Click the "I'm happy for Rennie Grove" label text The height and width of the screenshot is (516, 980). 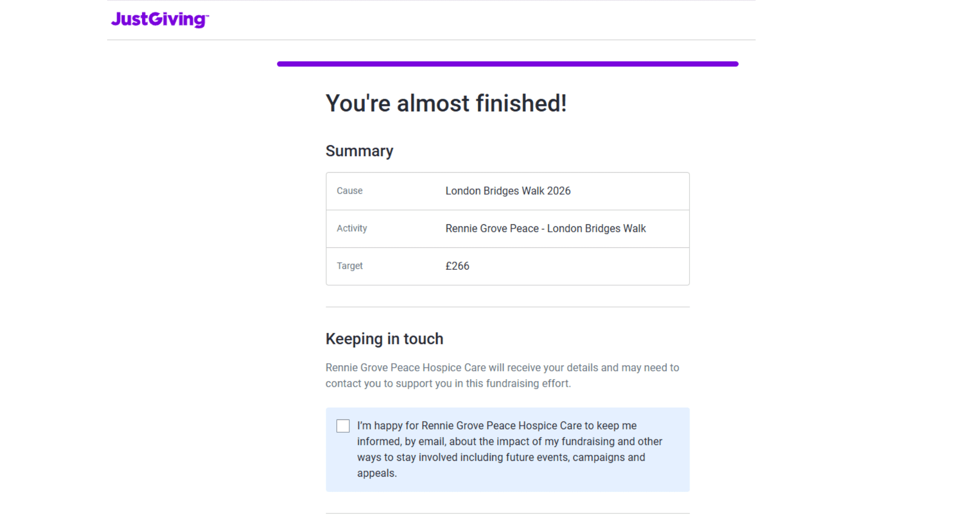[x=496, y=426]
